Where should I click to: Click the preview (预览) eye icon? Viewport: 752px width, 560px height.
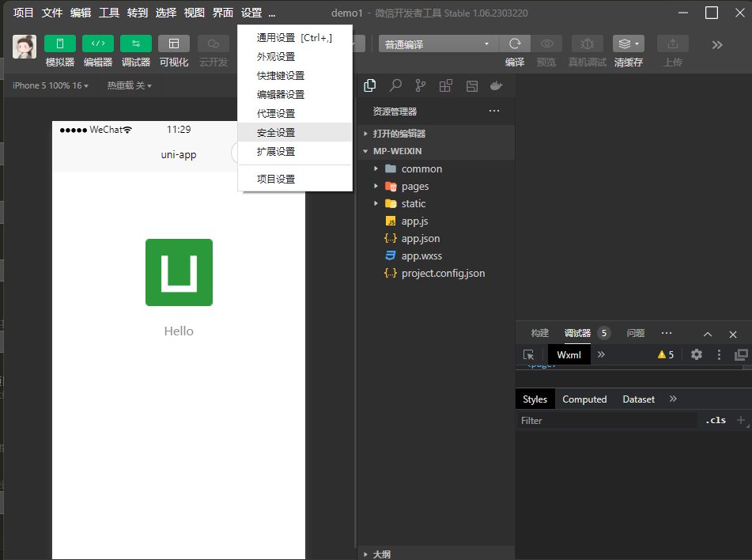coord(546,44)
